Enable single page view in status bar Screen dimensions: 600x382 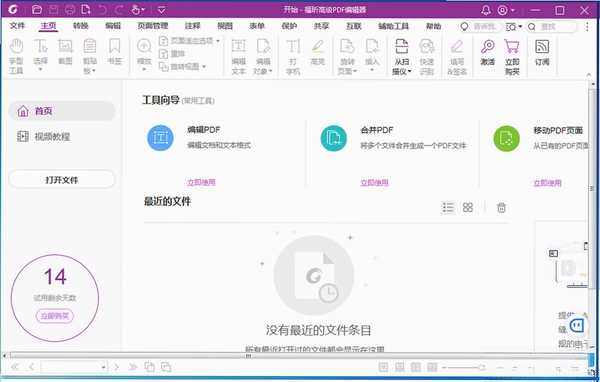pyautogui.click(x=383, y=367)
